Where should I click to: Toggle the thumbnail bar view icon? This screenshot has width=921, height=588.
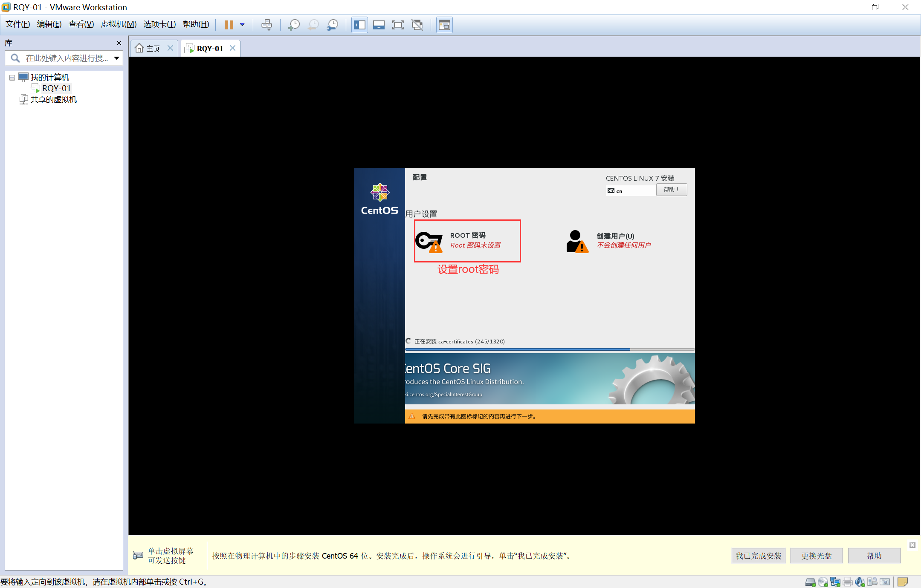pos(379,25)
